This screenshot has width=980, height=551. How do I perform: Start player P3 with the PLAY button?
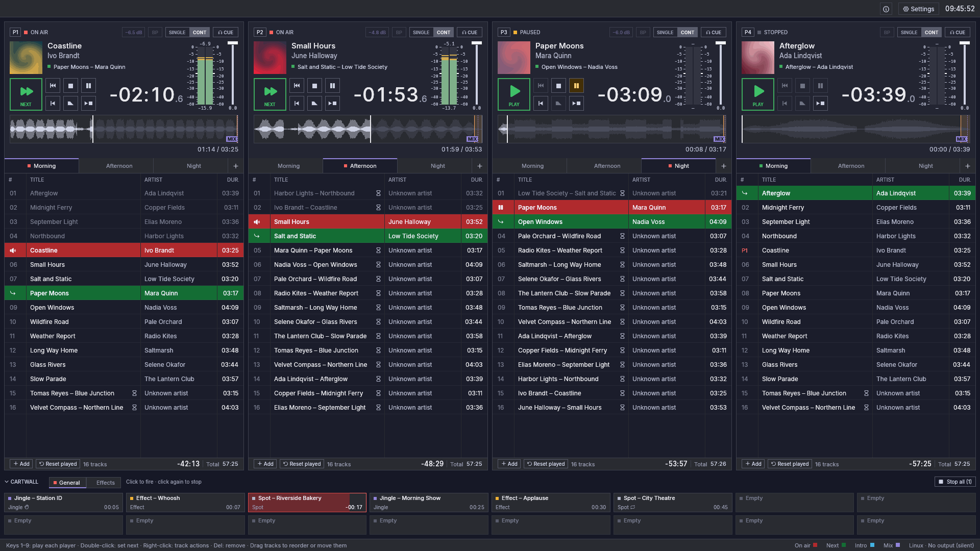(x=514, y=94)
